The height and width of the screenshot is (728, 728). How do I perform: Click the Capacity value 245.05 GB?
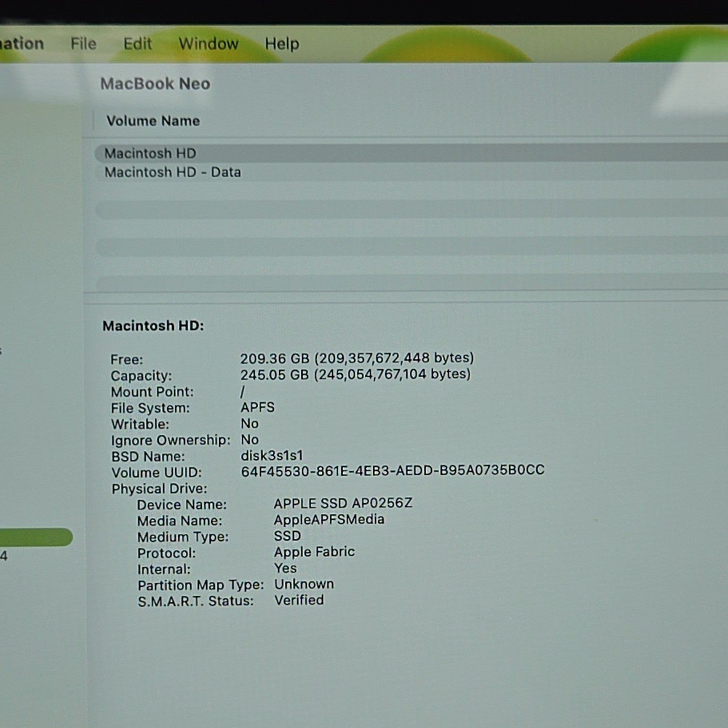pos(355,374)
